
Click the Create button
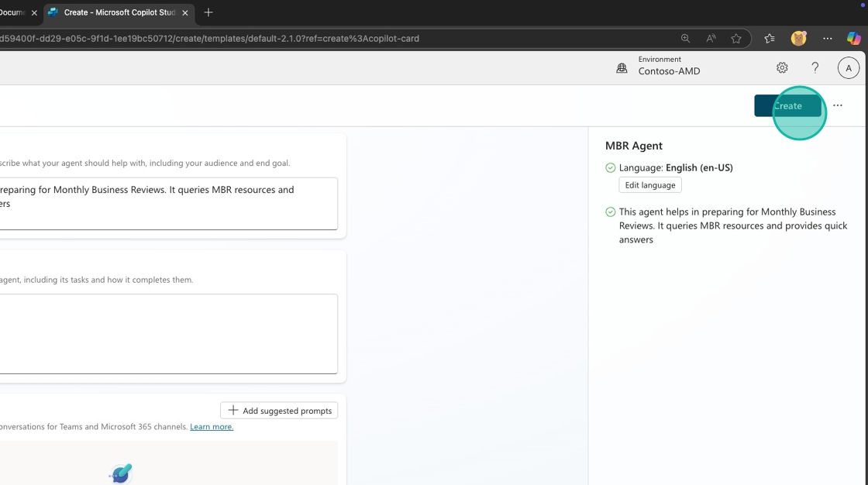tap(787, 106)
